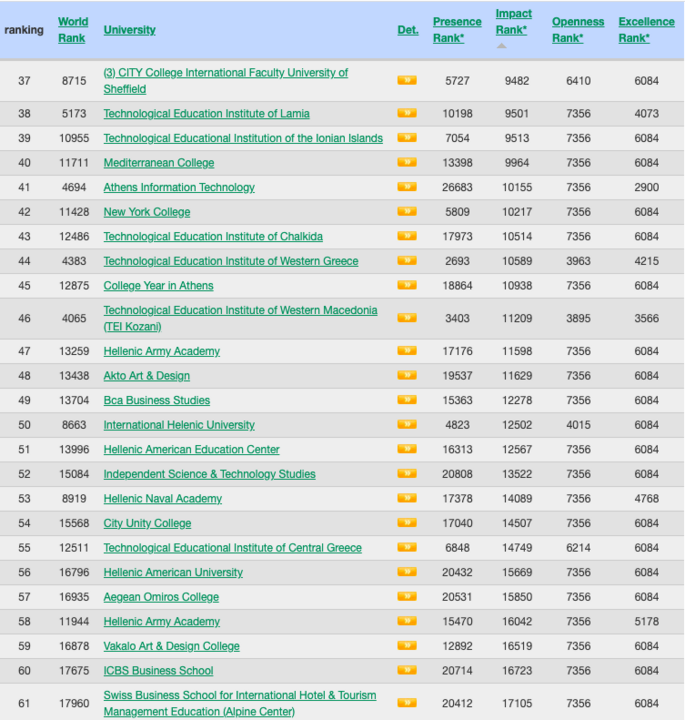Open International Helenic University link
The height and width of the screenshot is (720, 685).
[179, 425]
